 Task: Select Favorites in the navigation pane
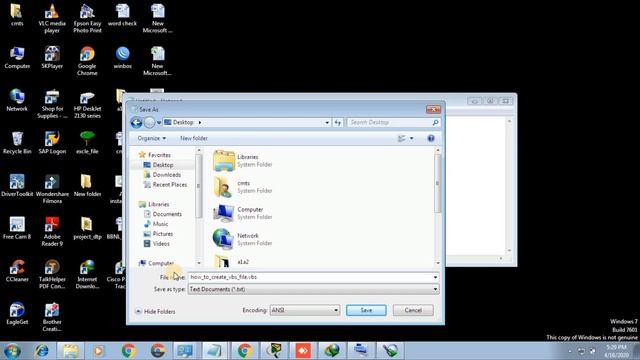pyautogui.click(x=155, y=155)
